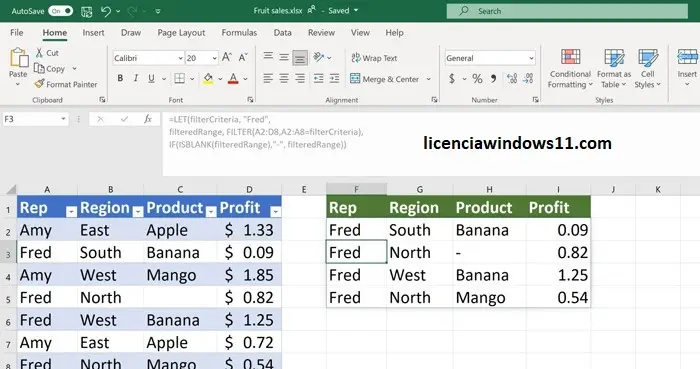
Task: Open the Fill Color dropdown arrow
Action: click(x=220, y=79)
